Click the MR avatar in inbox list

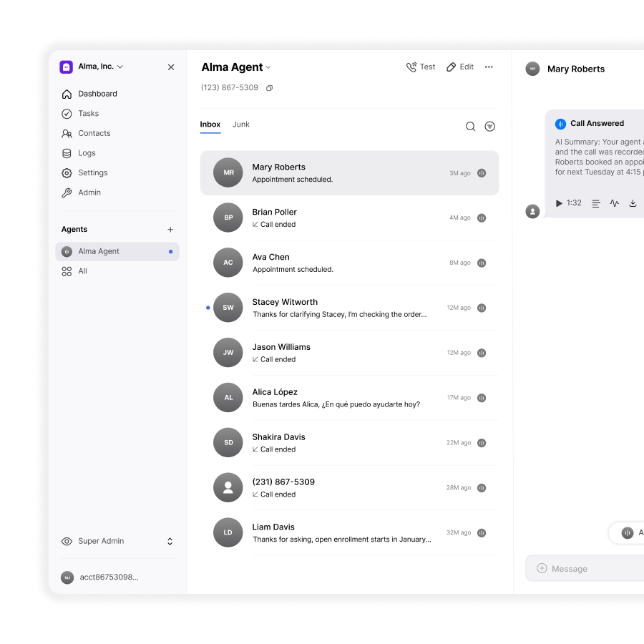pyautogui.click(x=228, y=172)
